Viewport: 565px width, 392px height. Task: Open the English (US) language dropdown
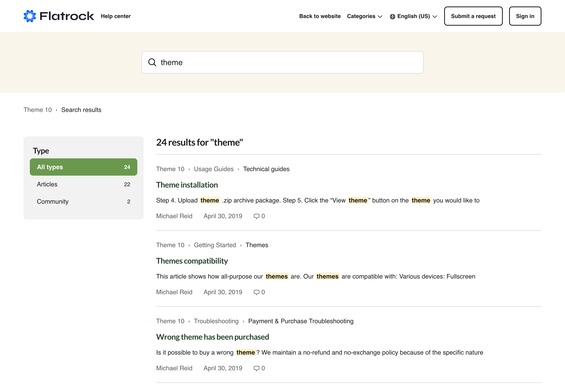pos(414,16)
